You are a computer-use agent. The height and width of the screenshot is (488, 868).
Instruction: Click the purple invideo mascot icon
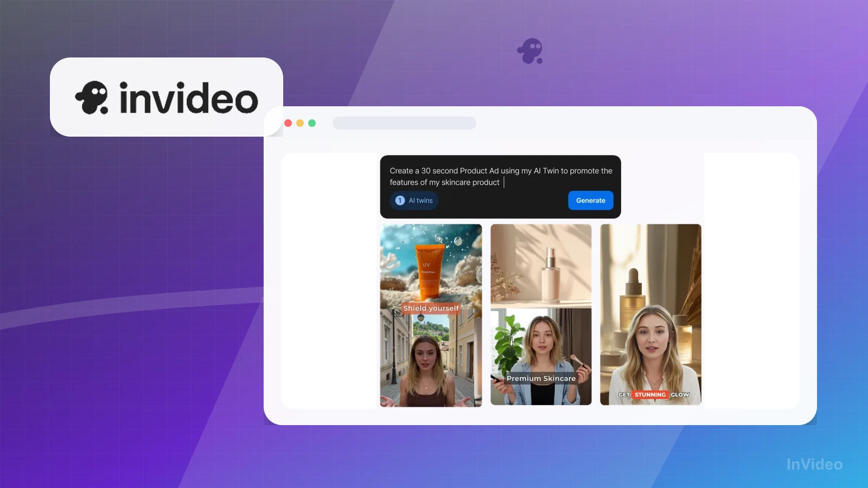[x=531, y=51]
